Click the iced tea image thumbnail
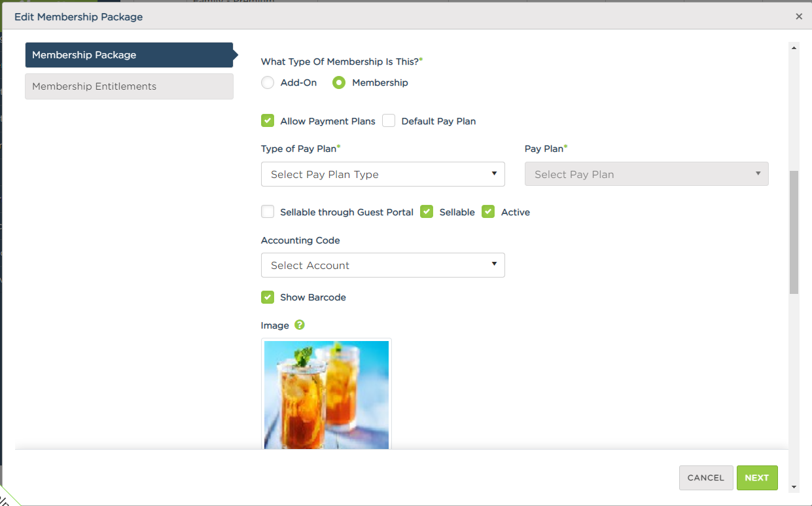 click(327, 395)
